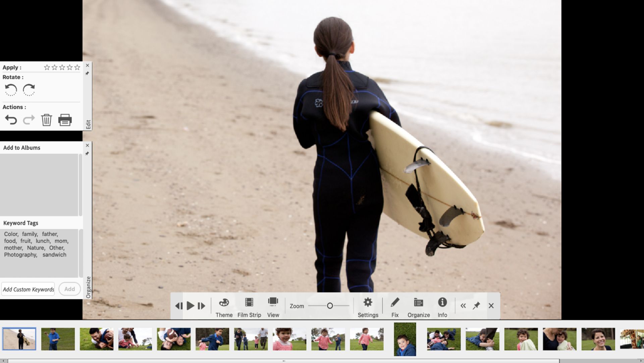Viewport: 644px width, 363px height.
Task: Play the slideshow
Action: 190,306
